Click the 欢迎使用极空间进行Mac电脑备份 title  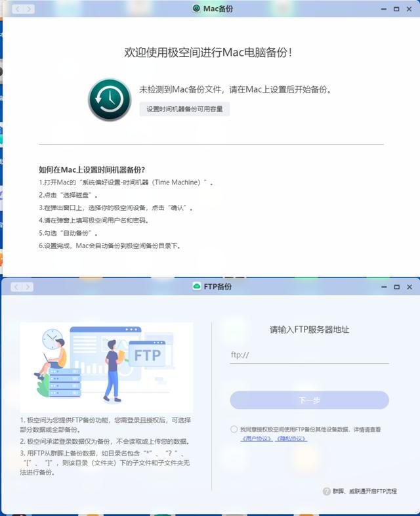(x=208, y=53)
